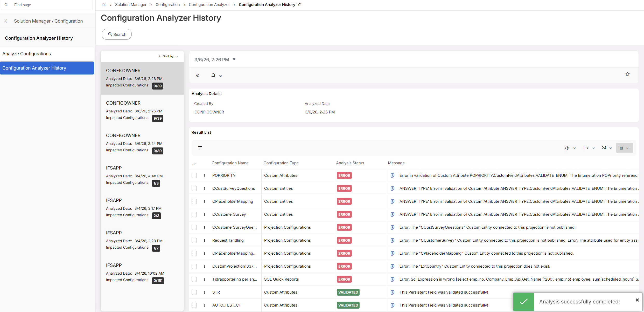Click the back arrow beside Solution Manager / Configuration
The width and height of the screenshot is (644, 312).
[x=6, y=21]
